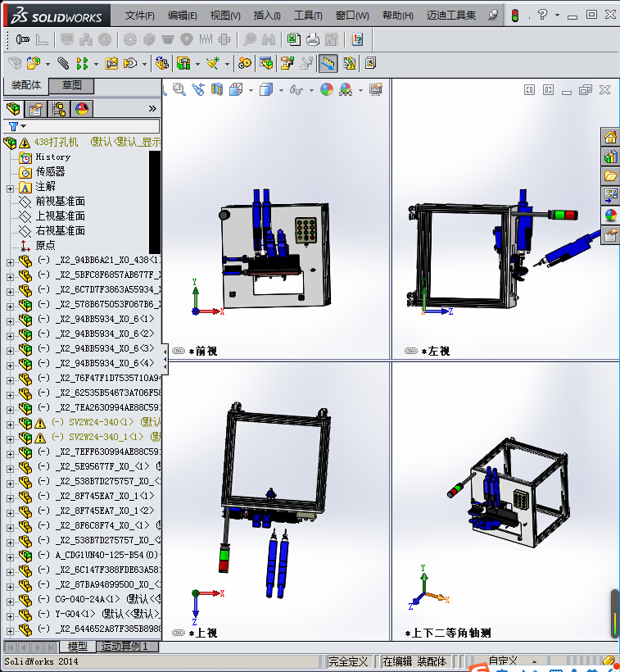Click Previous View icon
Screen dimensions: 620x672
[198, 89]
